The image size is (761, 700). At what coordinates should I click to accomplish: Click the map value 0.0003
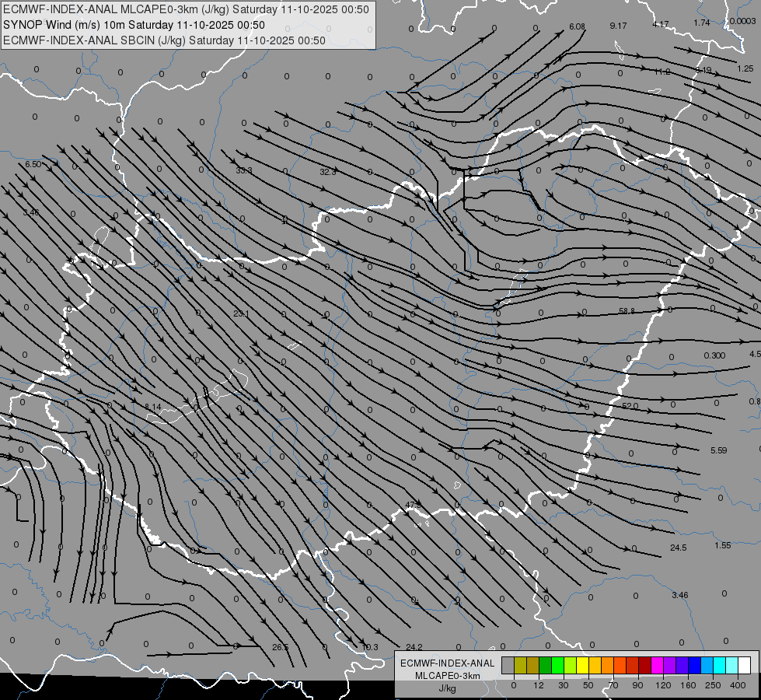click(x=743, y=21)
